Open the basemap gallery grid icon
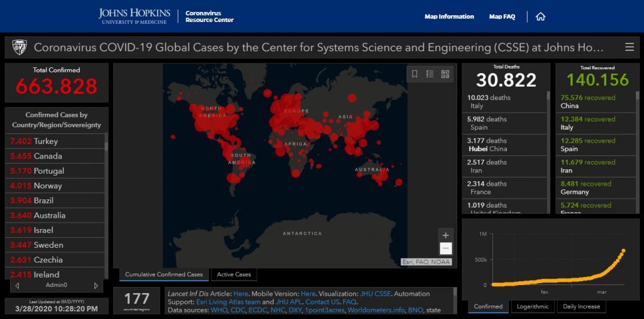 coord(446,74)
